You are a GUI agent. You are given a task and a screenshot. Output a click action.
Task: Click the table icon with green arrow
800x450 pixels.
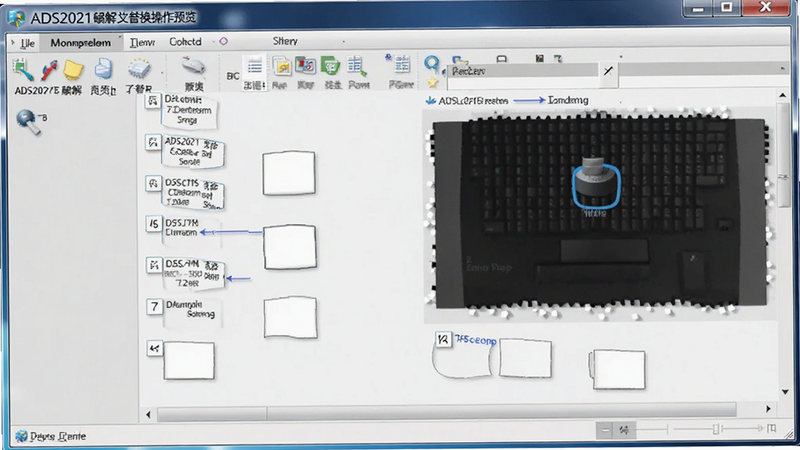click(357, 66)
